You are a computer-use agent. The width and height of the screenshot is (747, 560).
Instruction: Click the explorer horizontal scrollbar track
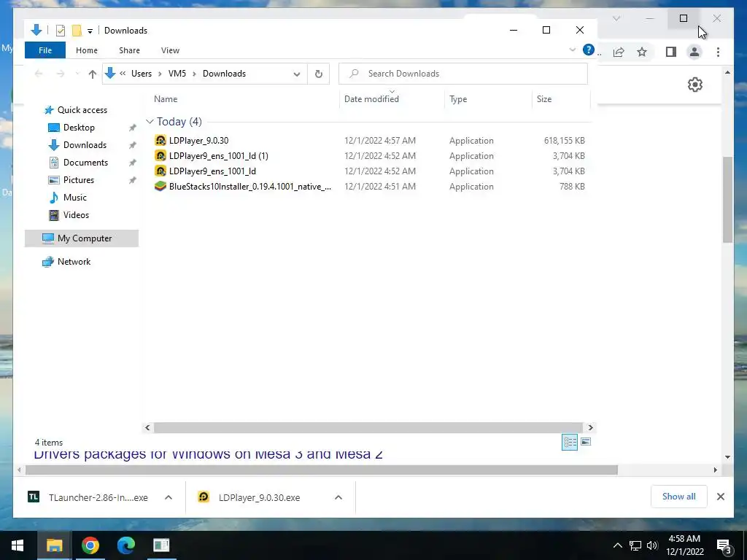368,427
